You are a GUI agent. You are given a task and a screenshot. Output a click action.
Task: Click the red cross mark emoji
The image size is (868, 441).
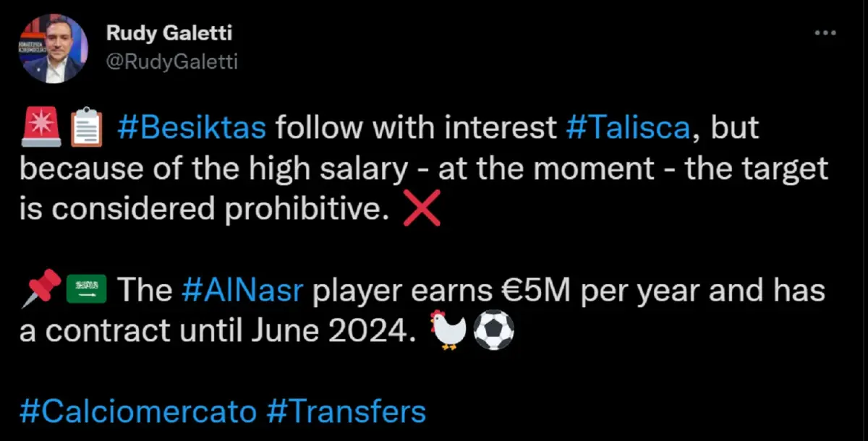tap(422, 211)
